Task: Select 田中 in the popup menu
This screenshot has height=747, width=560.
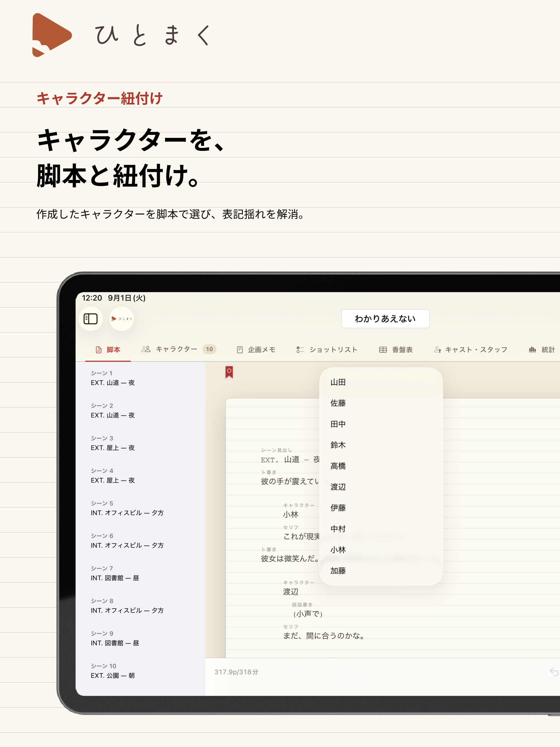Action: [x=381, y=424]
